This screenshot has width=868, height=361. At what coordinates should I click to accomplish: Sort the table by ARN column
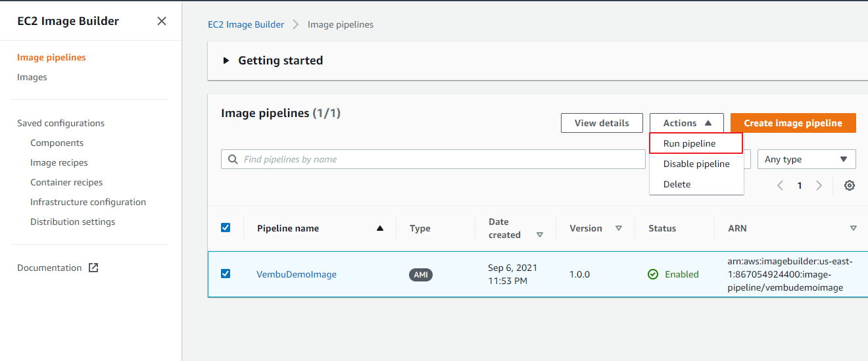(x=854, y=228)
